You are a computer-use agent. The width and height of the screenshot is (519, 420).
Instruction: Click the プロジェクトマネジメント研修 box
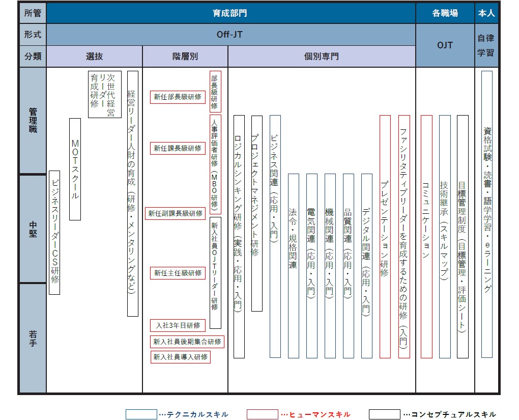click(257, 214)
